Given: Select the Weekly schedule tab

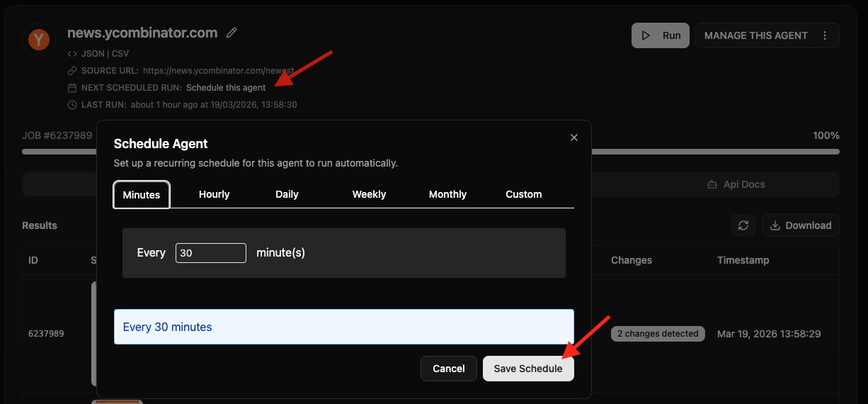Looking at the screenshot, I should pos(369,194).
